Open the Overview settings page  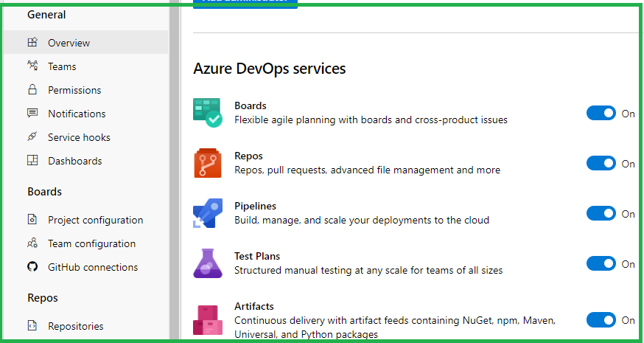pos(85,42)
